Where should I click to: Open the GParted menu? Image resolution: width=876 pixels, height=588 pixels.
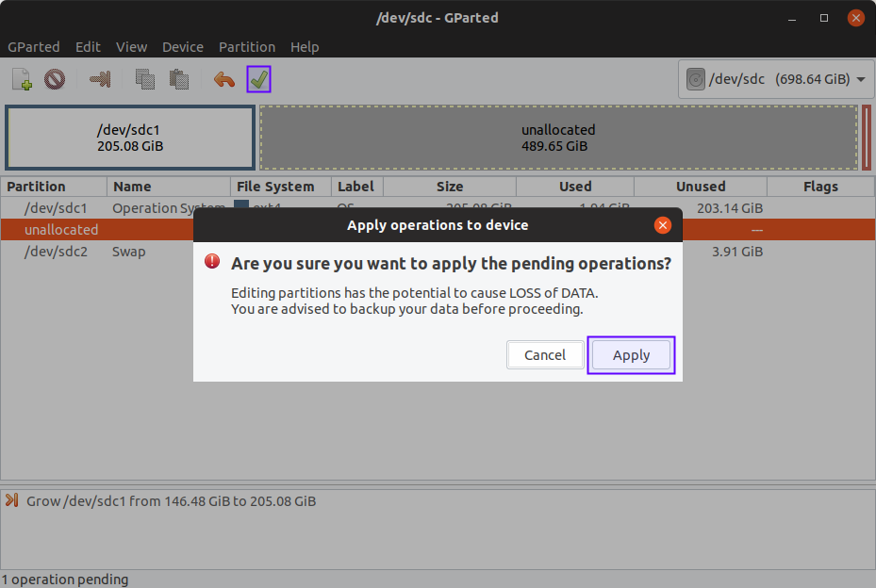coord(34,47)
